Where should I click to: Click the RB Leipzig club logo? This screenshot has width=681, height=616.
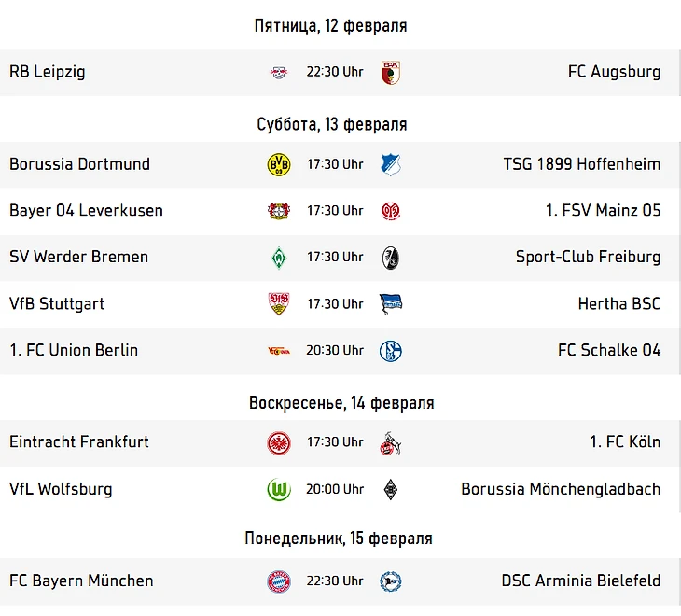tap(279, 73)
